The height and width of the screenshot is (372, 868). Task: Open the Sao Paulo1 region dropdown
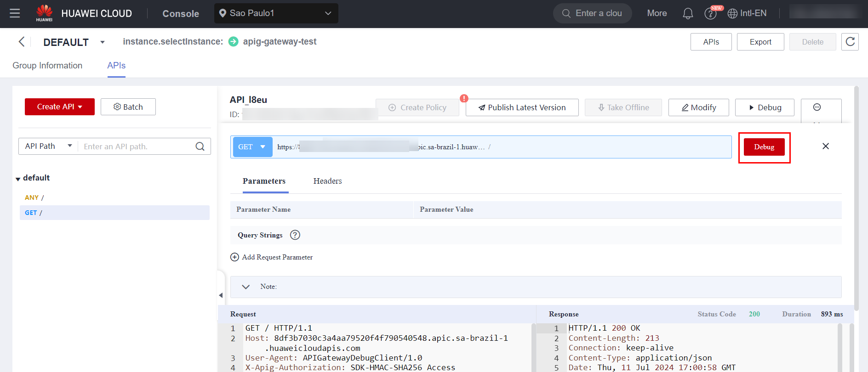[x=276, y=13]
